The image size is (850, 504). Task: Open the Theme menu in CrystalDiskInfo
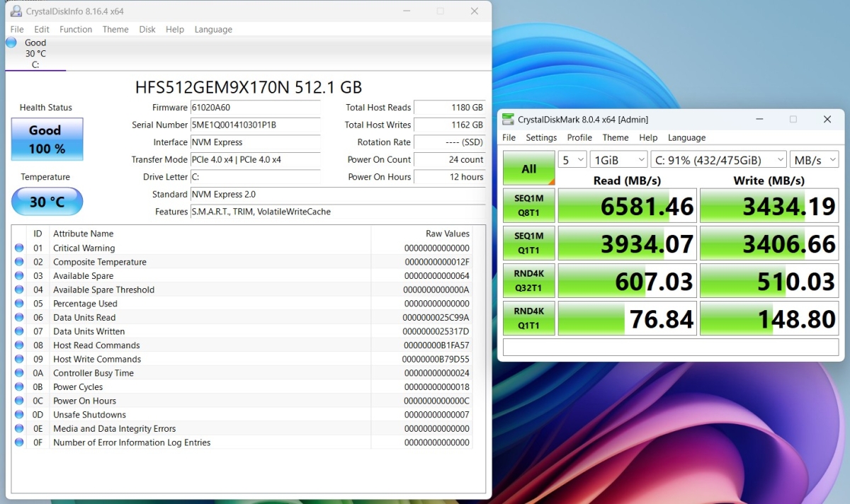(115, 30)
